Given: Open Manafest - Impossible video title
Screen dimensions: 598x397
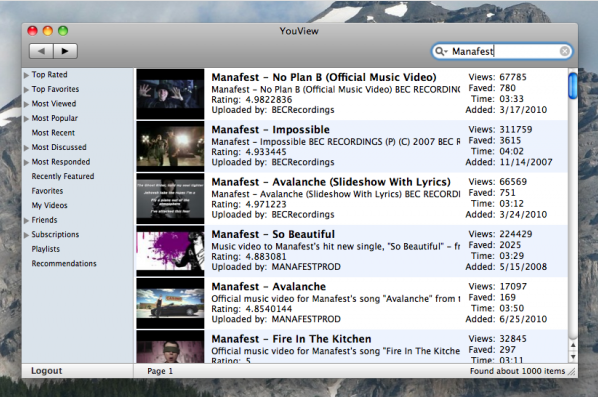Looking at the screenshot, I should [x=270, y=130].
